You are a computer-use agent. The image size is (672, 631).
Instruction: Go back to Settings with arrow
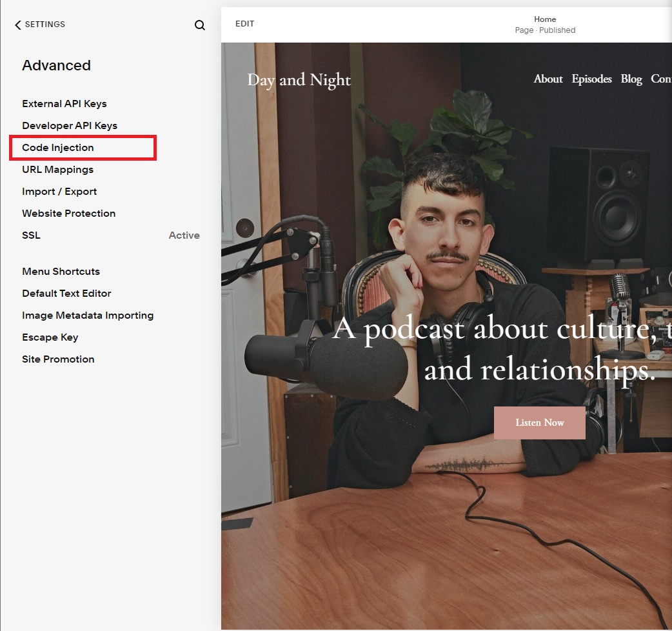[40, 25]
